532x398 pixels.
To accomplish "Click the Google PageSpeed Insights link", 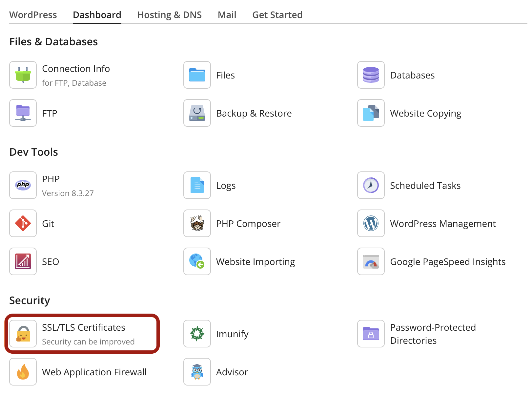I will [448, 262].
